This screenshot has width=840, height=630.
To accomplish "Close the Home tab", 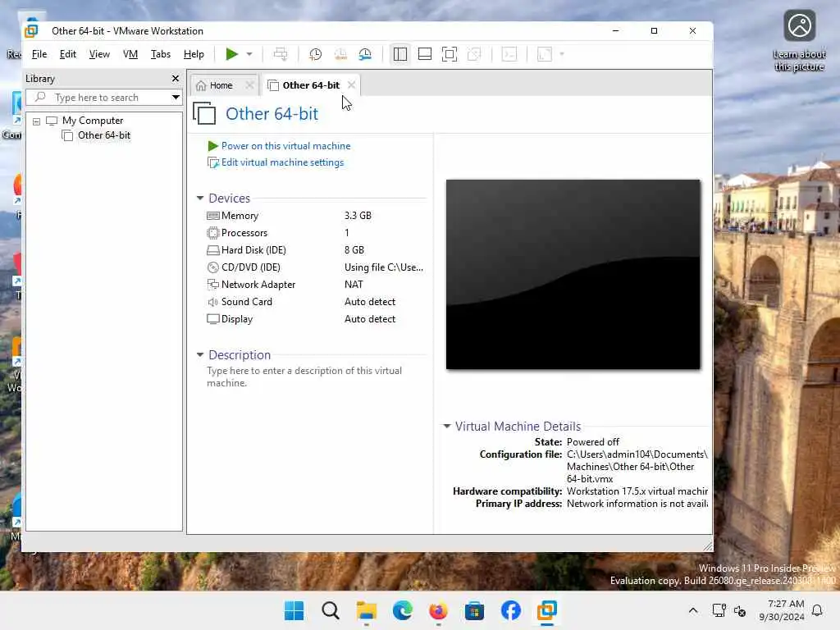I will [249, 85].
